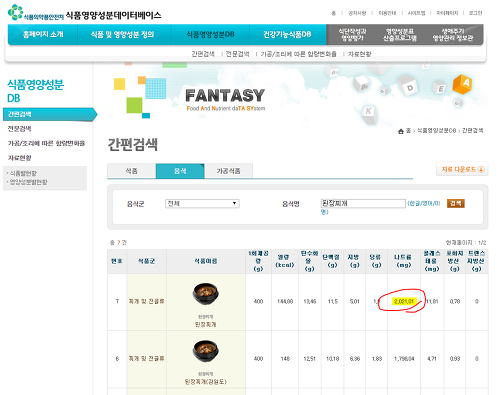This screenshot has width=500, height=395.
Task: Click the orange cube 'A' icon in banner
Action: click(x=462, y=84)
